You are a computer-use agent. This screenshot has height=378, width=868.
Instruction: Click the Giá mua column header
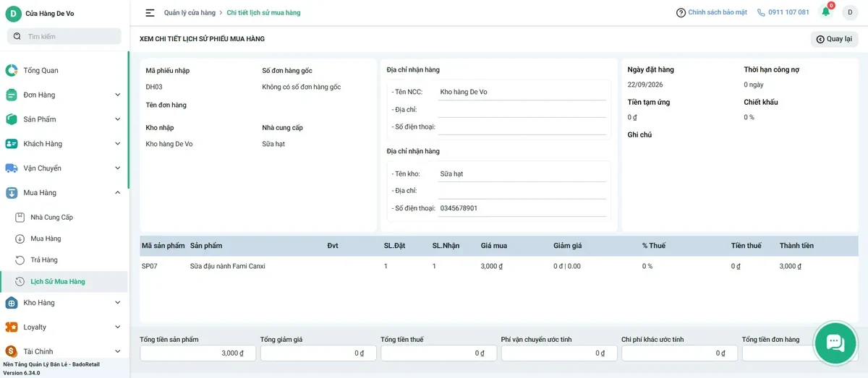click(x=494, y=246)
